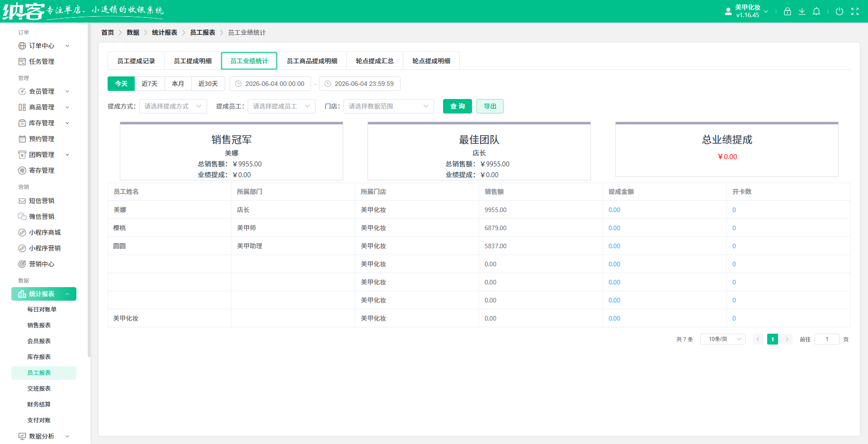Click the 营销中心 target icon
The height and width of the screenshot is (444, 868).
[22, 264]
